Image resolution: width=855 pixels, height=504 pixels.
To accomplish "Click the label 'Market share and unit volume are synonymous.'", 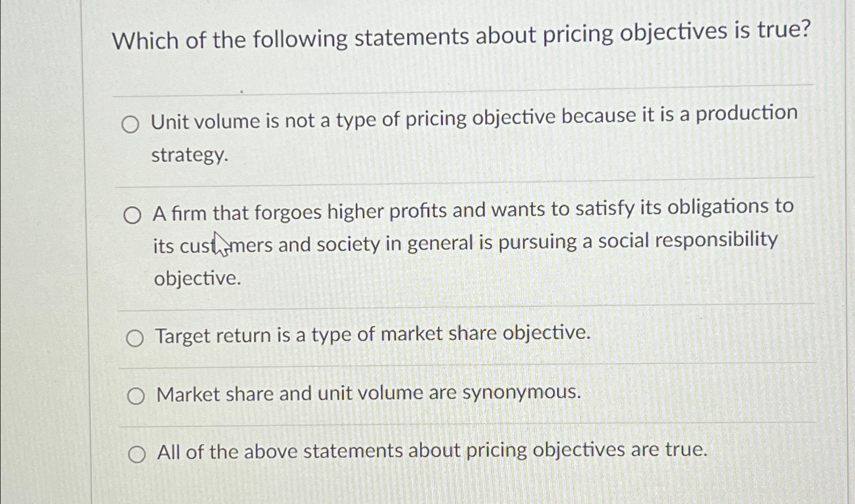I will pyautogui.click(x=369, y=394).
